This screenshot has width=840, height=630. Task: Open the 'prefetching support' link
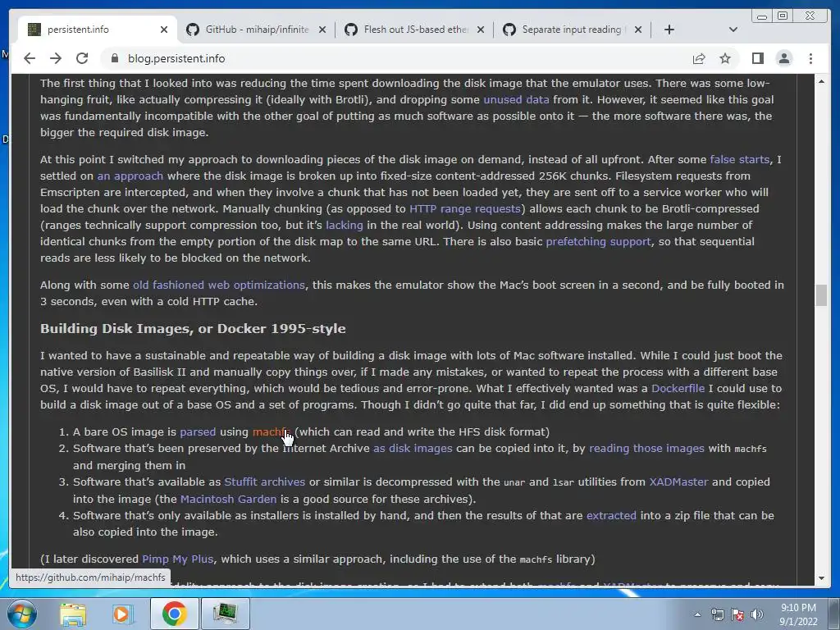[598, 242]
